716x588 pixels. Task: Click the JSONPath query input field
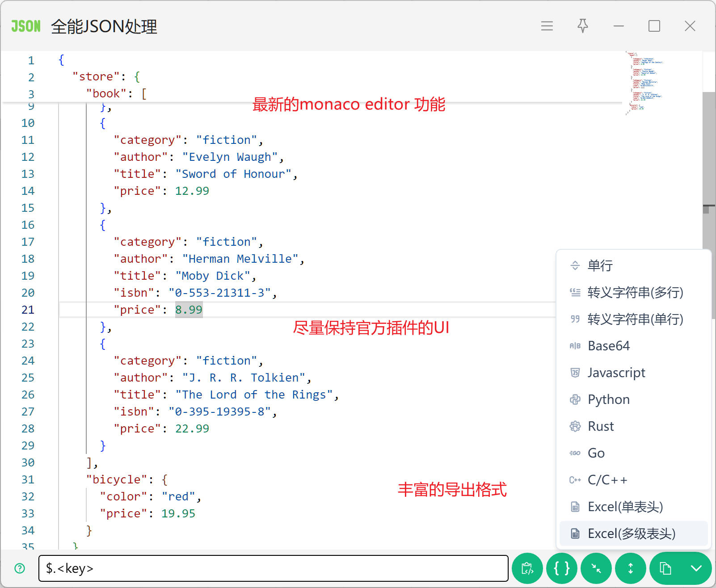click(x=273, y=568)
